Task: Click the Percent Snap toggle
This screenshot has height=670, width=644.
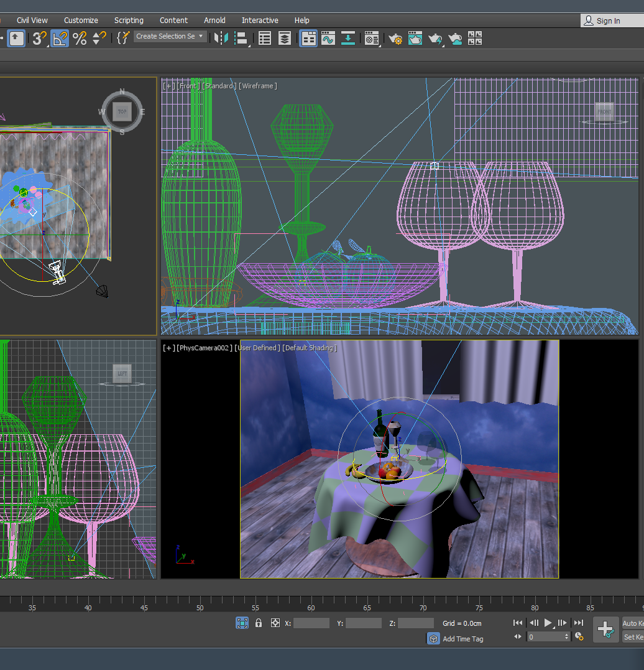Action: [80, 39]
